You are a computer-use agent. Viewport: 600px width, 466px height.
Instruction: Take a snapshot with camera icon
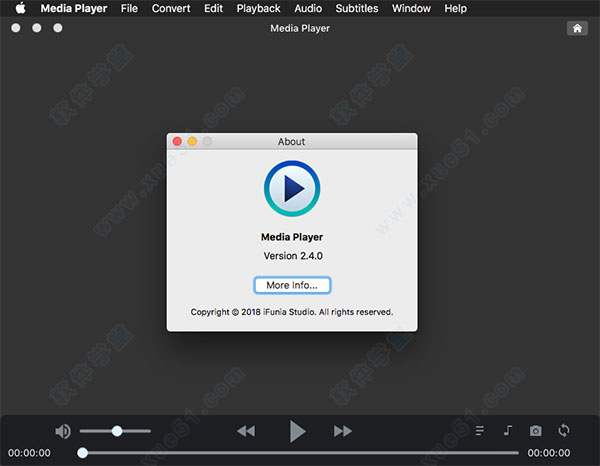tap(536, 431)
